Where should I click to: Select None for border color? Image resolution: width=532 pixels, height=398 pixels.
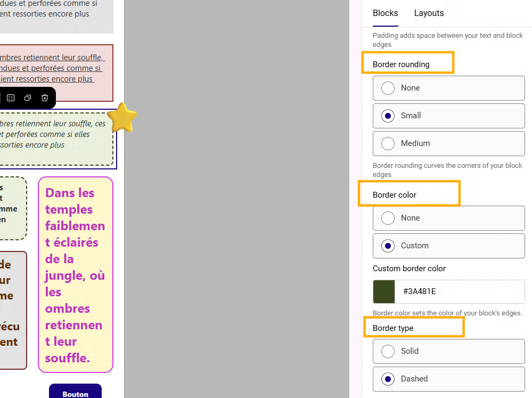coord(448,218)
